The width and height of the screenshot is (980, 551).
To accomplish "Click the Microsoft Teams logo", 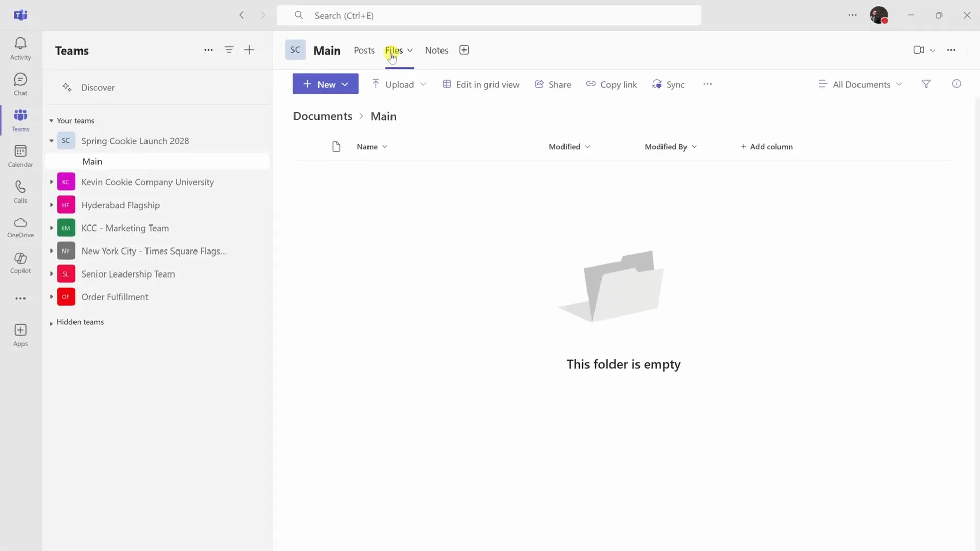I will coord(20,15).
